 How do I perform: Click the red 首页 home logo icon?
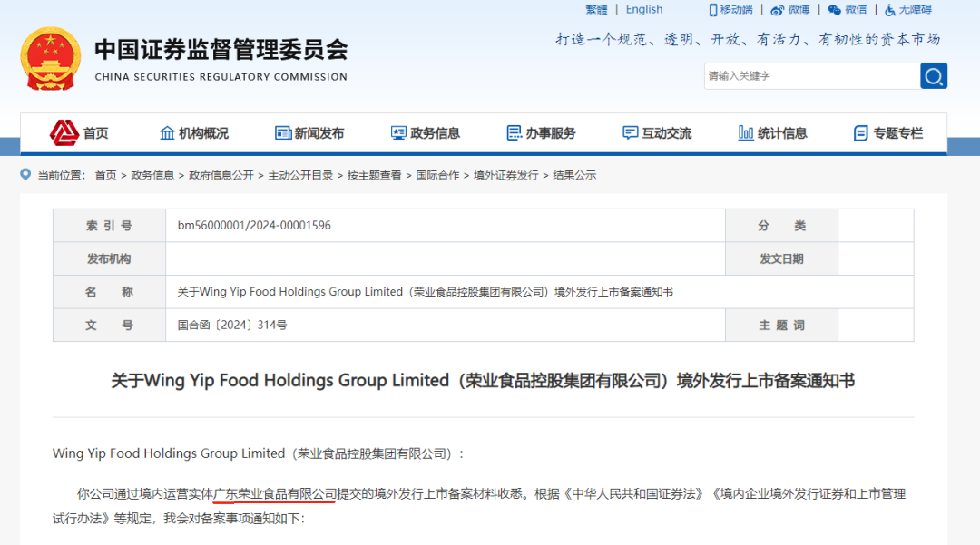point(64,132)
